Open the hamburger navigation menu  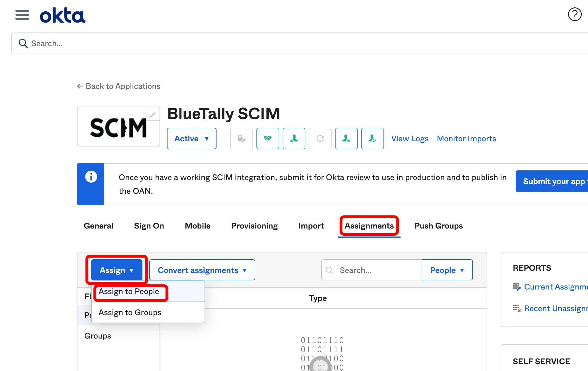point(22,15)
